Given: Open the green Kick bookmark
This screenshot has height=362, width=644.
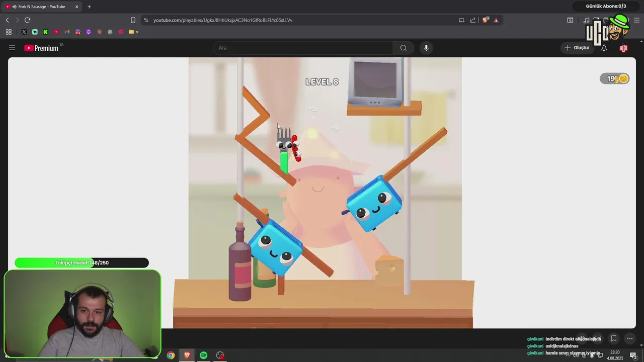Looking at the screenshot, I should [x=45, y=32].
